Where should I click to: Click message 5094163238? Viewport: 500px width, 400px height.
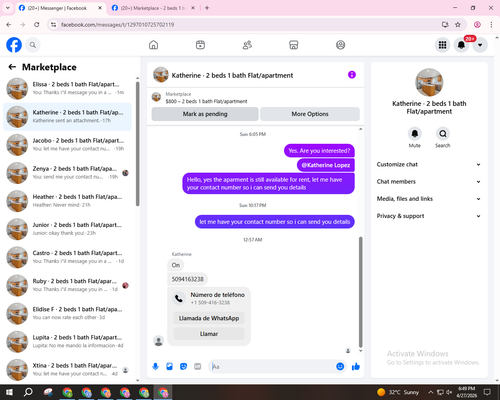(187, 279)
